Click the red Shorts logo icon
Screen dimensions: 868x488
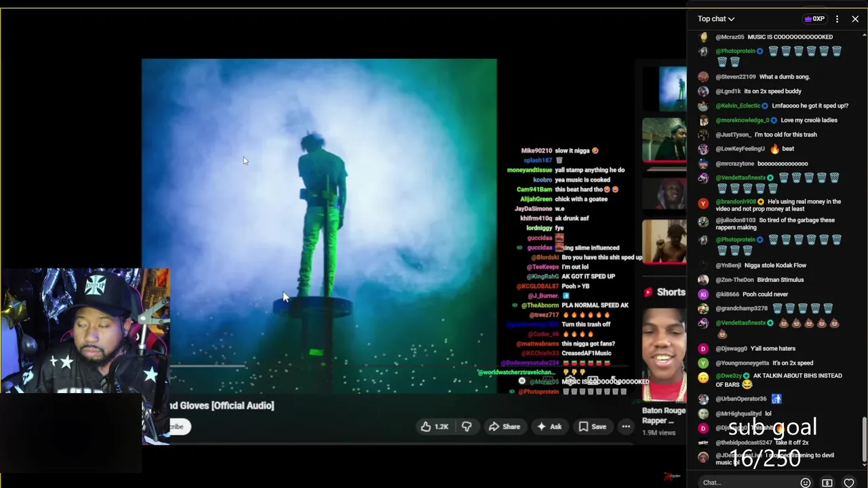tap(648, 292)
